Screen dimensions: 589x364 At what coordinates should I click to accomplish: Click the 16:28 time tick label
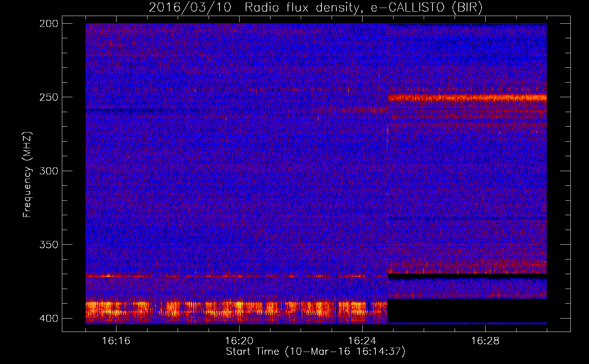(x=485, y=341)
